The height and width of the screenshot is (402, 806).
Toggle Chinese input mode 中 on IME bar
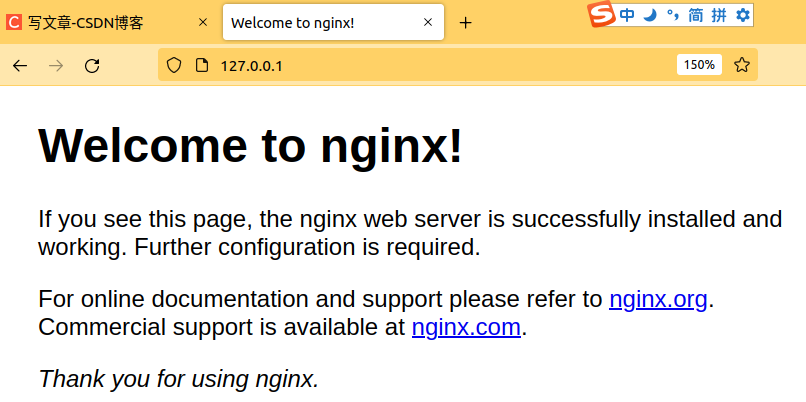click(627, 15)
